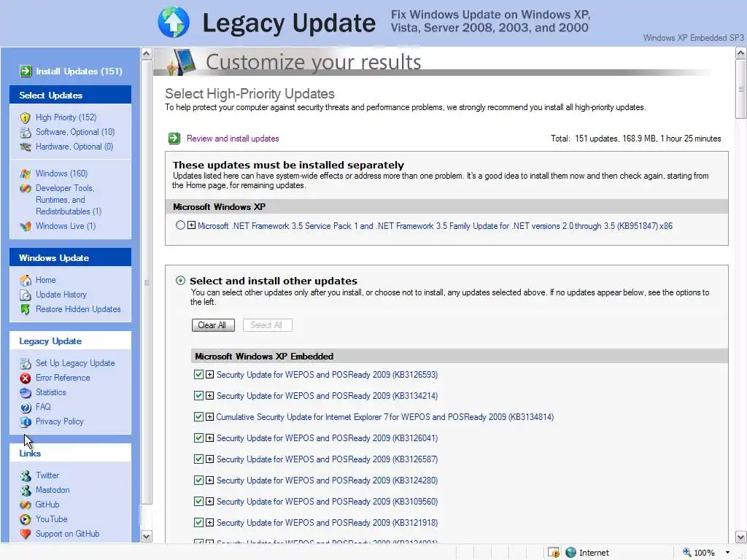Open the KB3121918 security update link

click(x=328, y=522)
